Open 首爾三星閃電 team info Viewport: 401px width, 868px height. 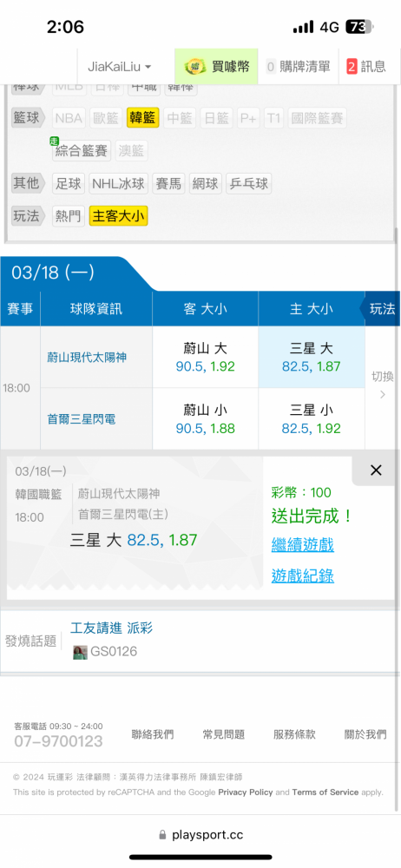[82, 419]
